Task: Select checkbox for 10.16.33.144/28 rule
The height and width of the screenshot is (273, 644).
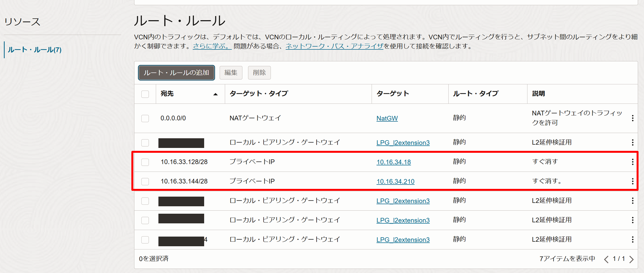Action: coord(145,181)
